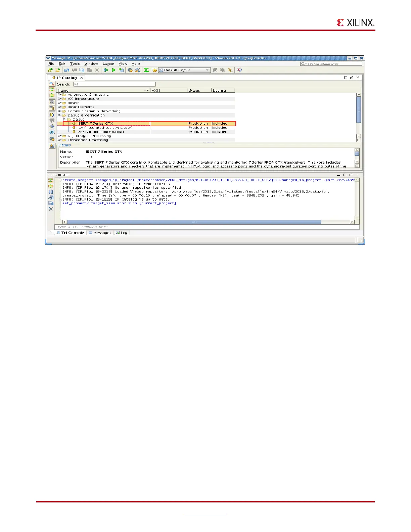Open the Edit menu
This screenshot has height=532, width=411.
(62, 64)
